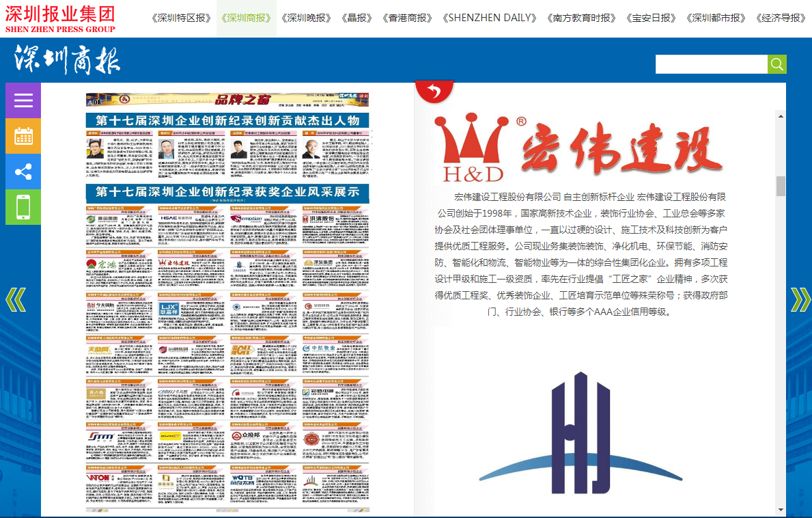
Task: Click the 宏伟建设 H&D logo image
Action: click(579, 148)
